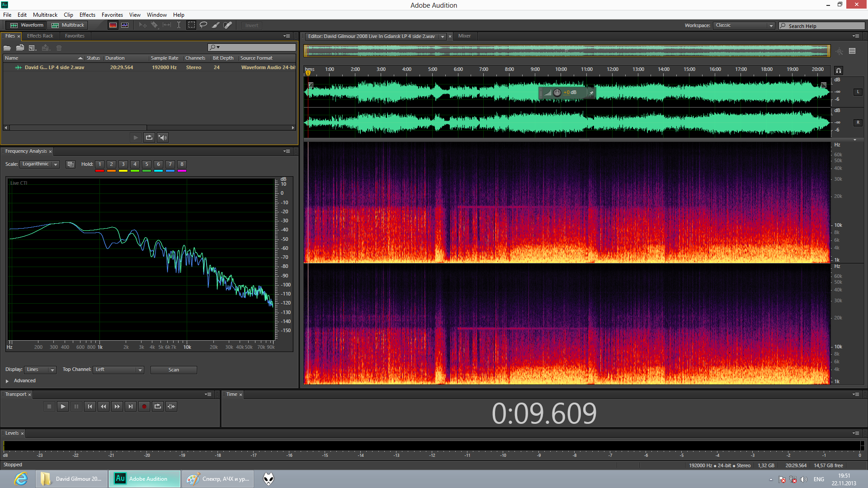Select the Paintbrush Selection tool
Viewport: 868px width, 488px height.
point(216,25)
